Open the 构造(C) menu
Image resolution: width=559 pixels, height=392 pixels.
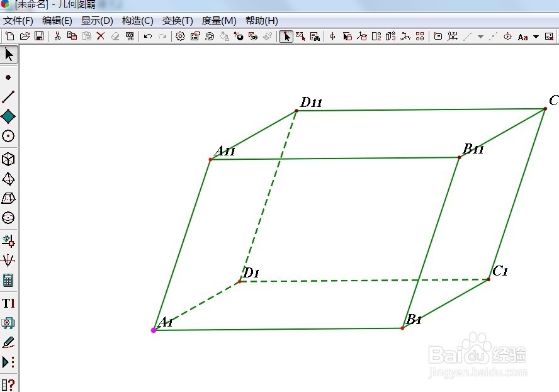click(x=138, y=21)
